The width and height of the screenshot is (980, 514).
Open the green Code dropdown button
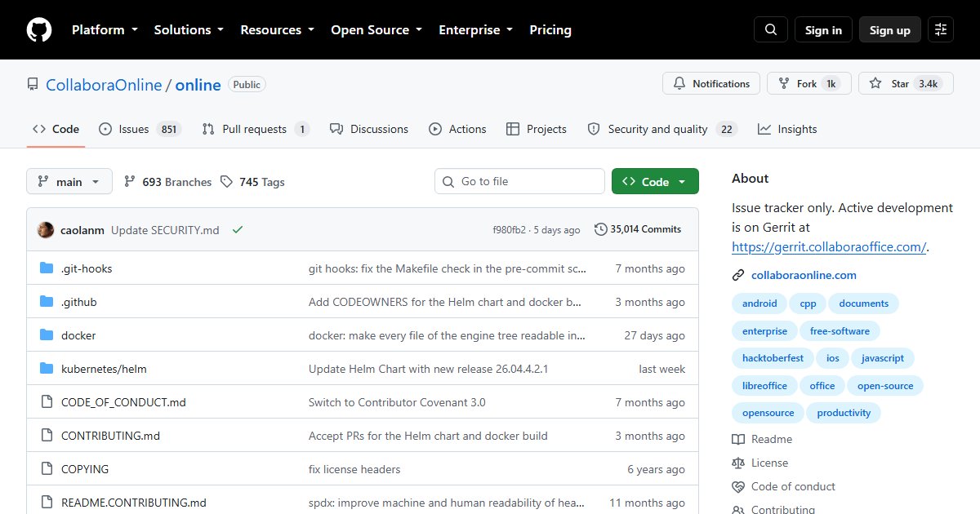pyautogui.click(x=655, y=182)
